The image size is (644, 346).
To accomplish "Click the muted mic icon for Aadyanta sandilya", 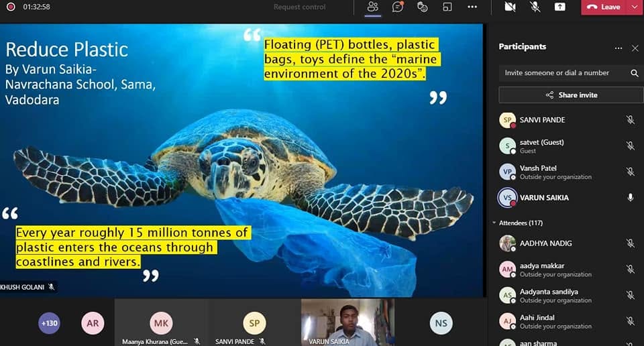I will coord(631,295).
